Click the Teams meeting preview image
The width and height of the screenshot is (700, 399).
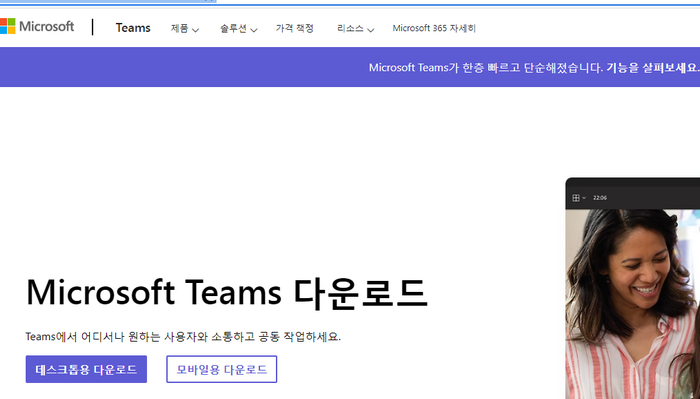pyautogui.click(x=633, y=288)
